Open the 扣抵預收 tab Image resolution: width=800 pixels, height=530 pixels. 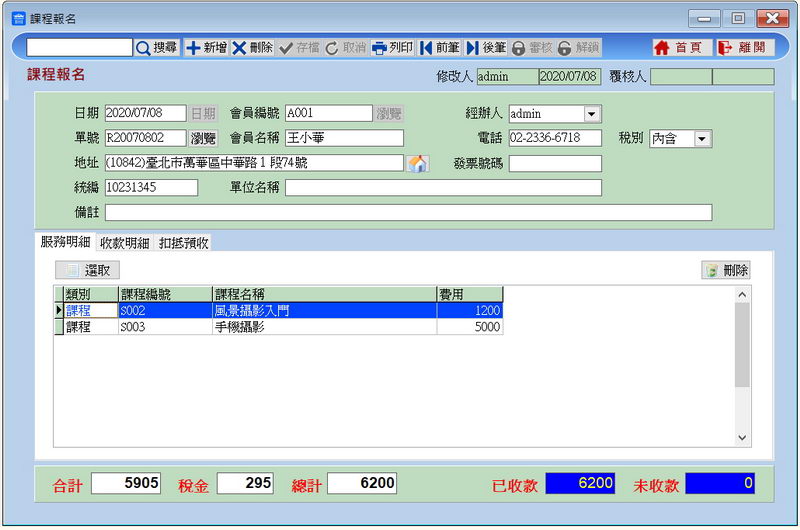coord(183,243)
